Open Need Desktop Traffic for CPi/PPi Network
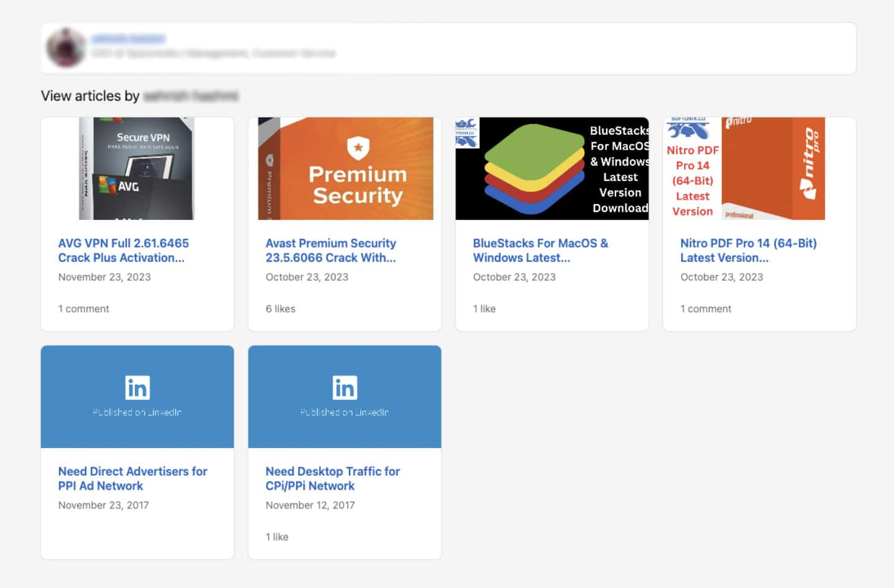This screenshot has width=894, height=588. [333, 479]
